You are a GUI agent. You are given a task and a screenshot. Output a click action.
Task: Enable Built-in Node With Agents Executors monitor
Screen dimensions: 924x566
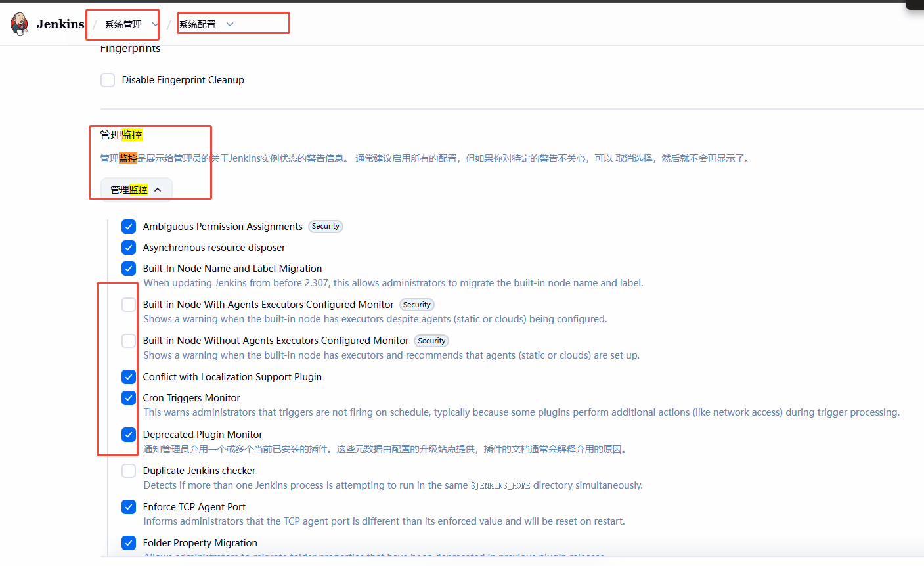[x=129, y=305]
